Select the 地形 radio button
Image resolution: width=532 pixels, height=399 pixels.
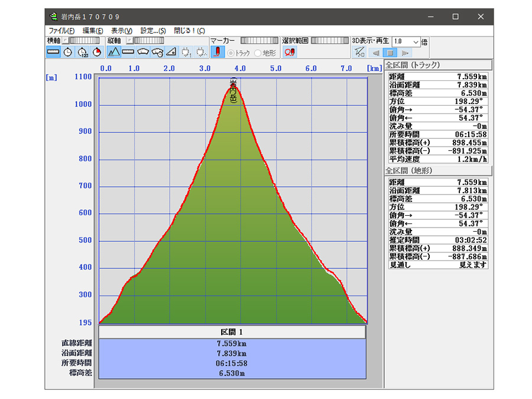click(x=258, y=53)
